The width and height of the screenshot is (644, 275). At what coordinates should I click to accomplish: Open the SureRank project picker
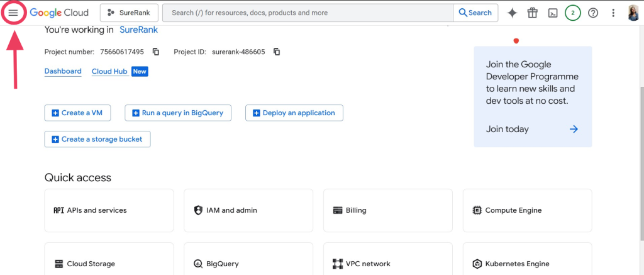point(129,13)
